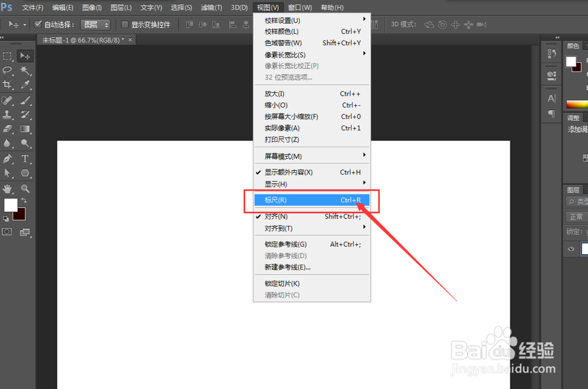
Task: Select the Clone Stamp tool
Action: point(7,114)
